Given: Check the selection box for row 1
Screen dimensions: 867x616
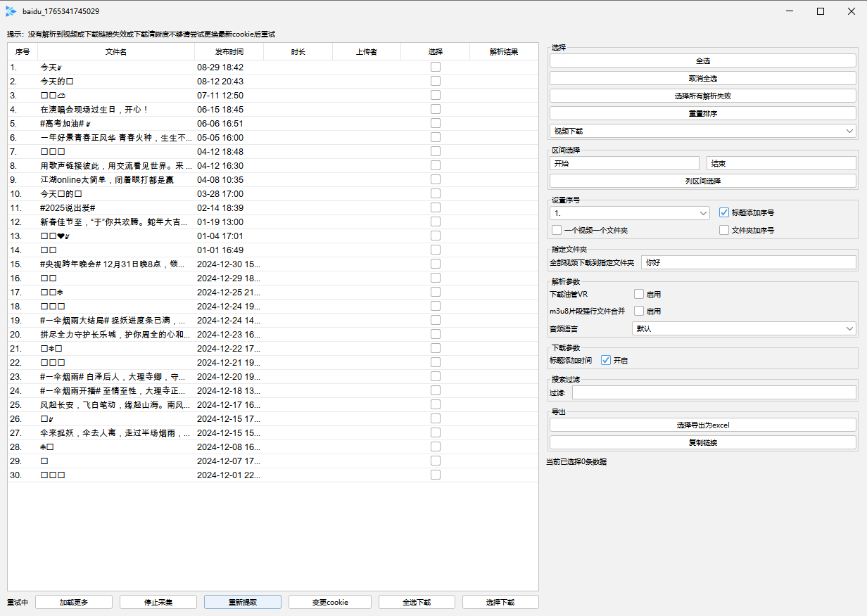Looking at the screenshot, I should point(436,67).
